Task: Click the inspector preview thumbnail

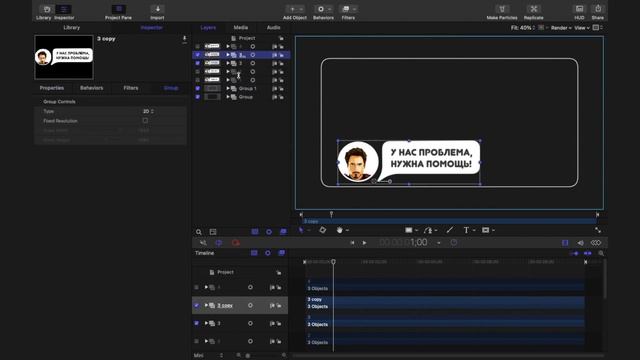Action: 64,57
